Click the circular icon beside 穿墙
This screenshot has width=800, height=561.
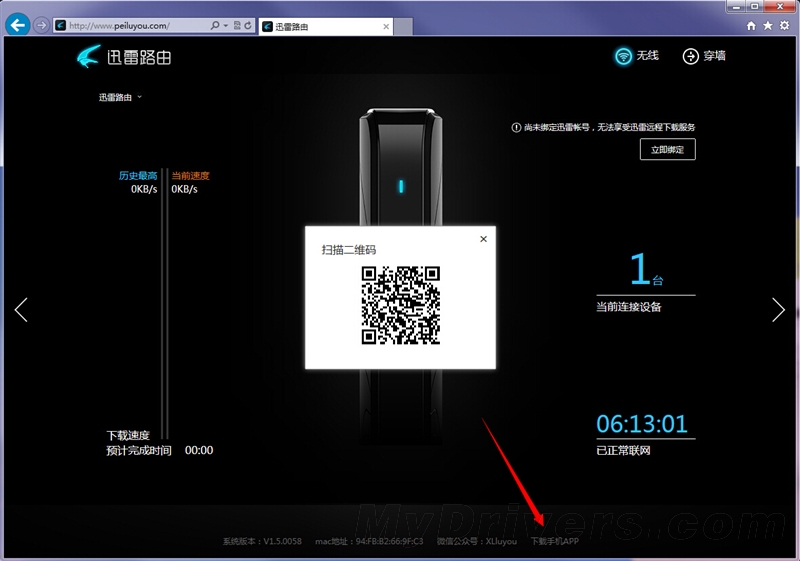690,56
